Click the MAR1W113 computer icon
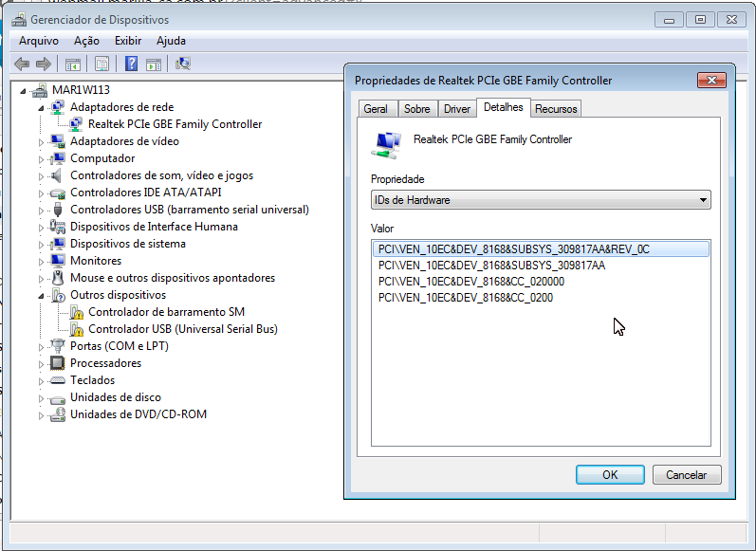The width and height of the screenshot is (756, 551). [x=40, y=90]
